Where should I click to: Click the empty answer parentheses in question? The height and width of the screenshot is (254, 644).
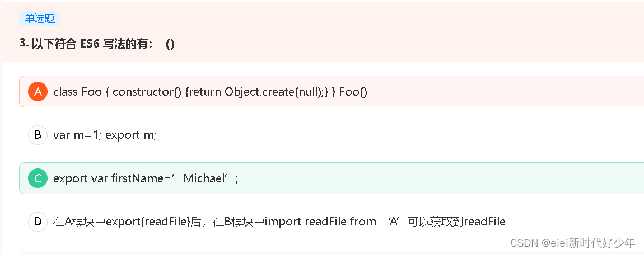coord(170,44)
